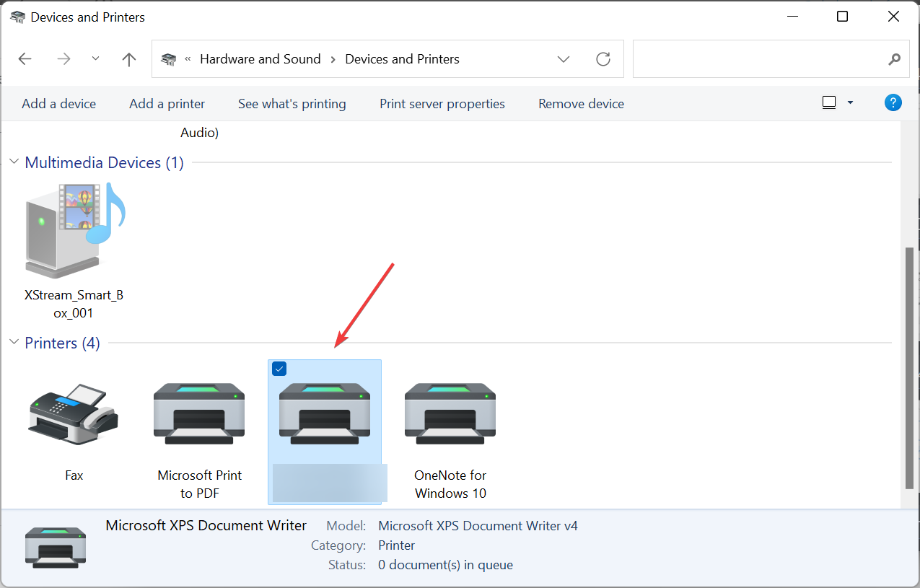Select the OneNote for Windows 10 printer
The height and width of the screenshot is (588, 920).
pyautogui.click(x=450, y=413)
